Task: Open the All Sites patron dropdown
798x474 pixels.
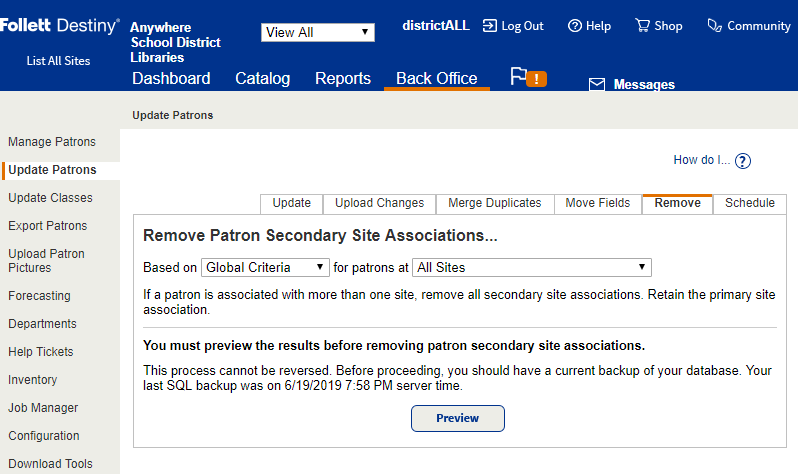Action: click(x=532, y=267)
